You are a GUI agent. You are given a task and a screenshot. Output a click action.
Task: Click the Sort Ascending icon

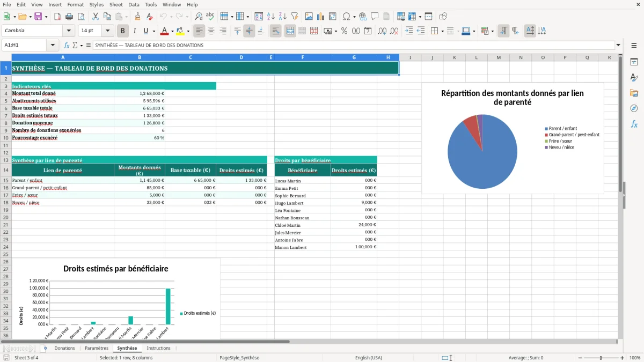point(270,17)
